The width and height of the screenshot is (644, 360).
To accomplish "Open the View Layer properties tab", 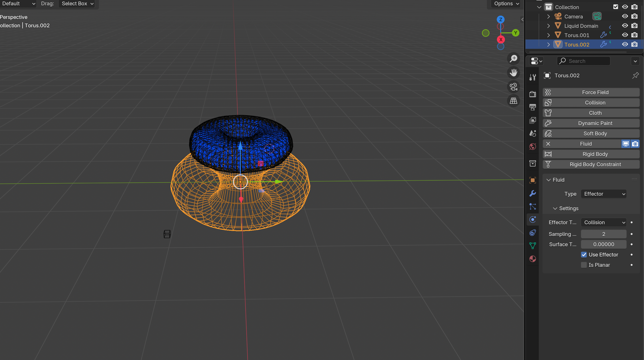I will tap(533, 120).
